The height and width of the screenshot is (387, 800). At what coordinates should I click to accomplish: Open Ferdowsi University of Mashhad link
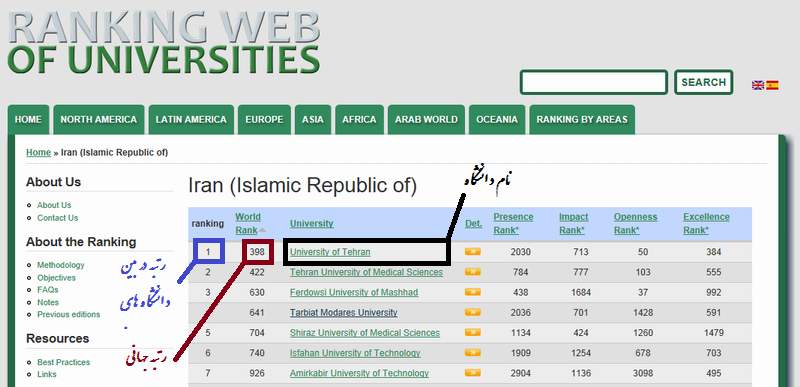[354, 292]
